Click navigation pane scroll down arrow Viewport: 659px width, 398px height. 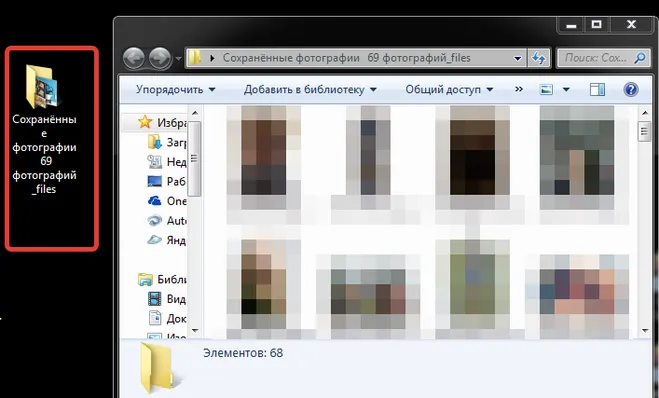click(195, 330)
